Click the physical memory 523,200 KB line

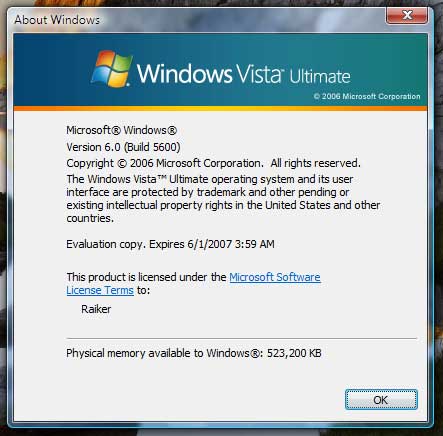tap(194, 353)
